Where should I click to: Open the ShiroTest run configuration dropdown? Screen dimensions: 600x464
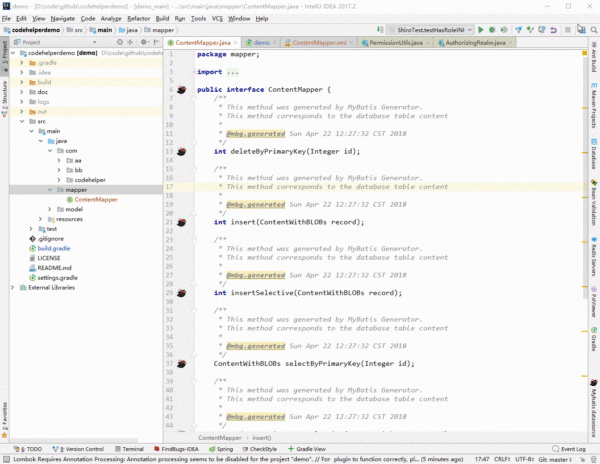(x=430, y=30)
